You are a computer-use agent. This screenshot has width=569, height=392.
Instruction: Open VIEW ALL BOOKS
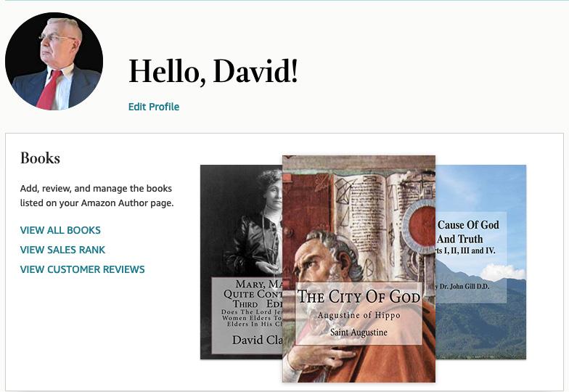(60, 230)
